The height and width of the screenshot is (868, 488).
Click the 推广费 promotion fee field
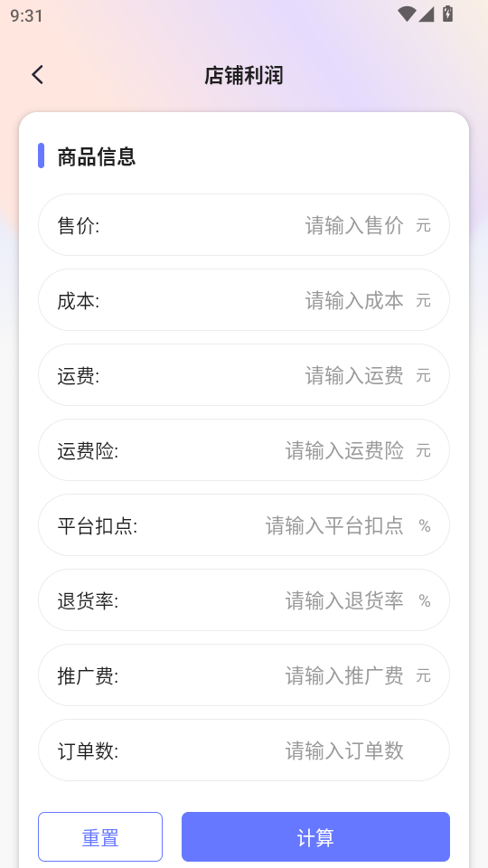click(244, 675)
